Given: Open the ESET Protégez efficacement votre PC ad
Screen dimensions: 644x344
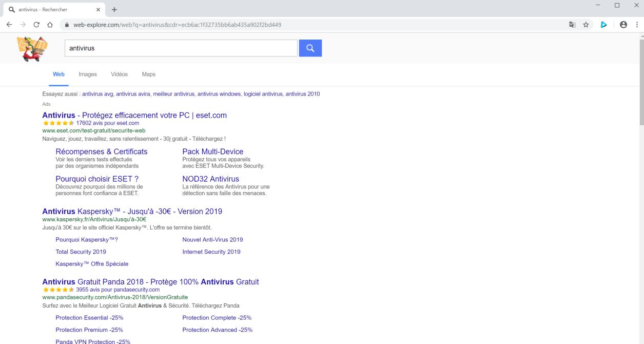Looking at the screenshot, I should [x=134, y=115].
